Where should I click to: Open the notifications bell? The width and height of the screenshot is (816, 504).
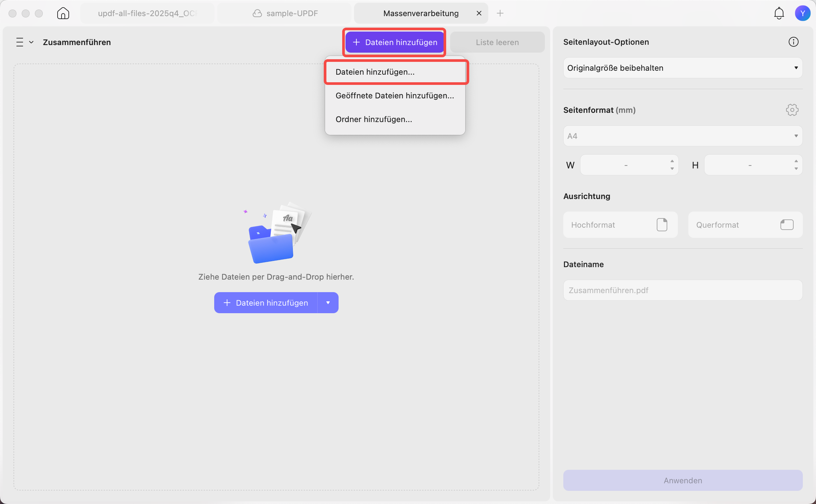coord(779,13)
